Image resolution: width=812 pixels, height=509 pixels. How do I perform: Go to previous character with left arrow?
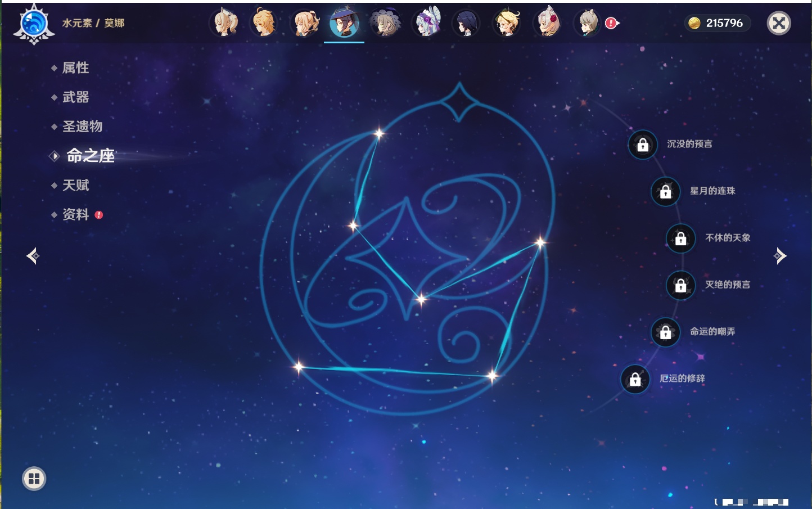click(33, 256)
